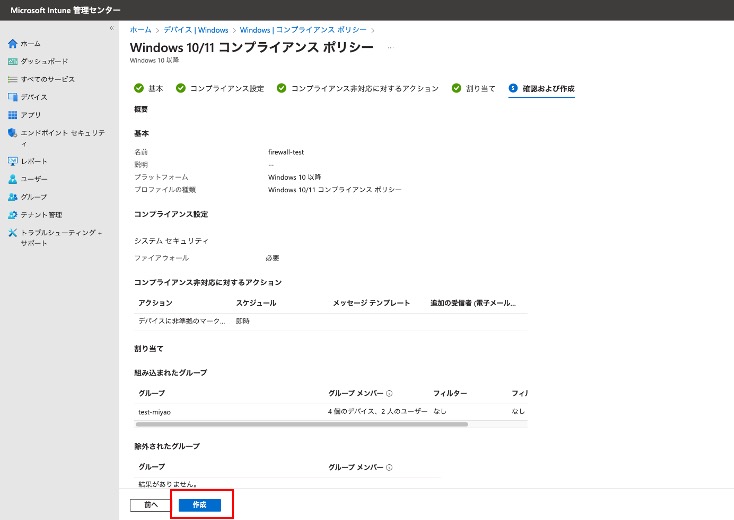Click the フィルター column header
This screenshot has width=734, height=520.
pos(450,393)
